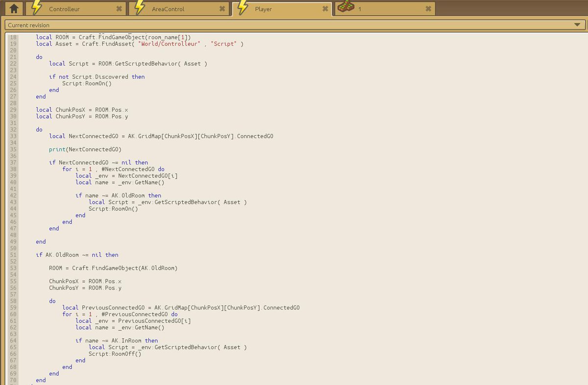Click 'local ChunkPosY = ROOM.Pos.y' line
This screenshot has width=588, height=385.
82,116
